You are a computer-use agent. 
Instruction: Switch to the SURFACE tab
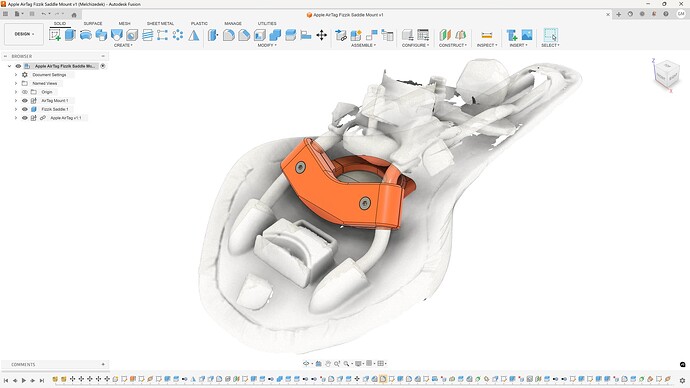[x=93, y=23]
